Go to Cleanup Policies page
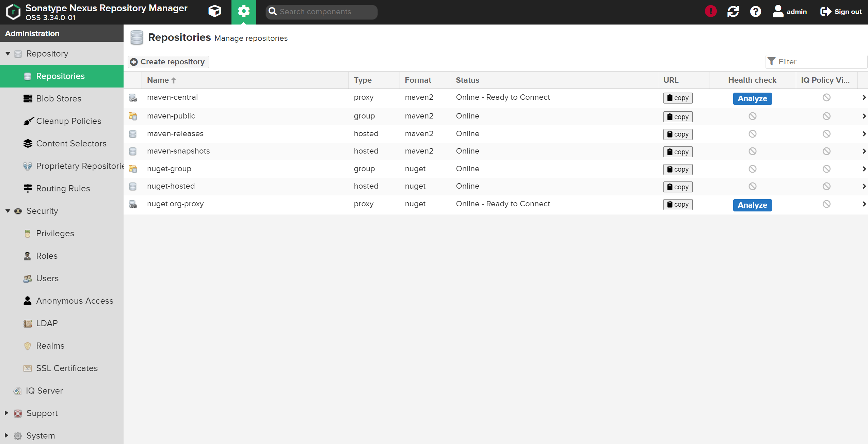868x444 pixels. [x=68, y=121]
